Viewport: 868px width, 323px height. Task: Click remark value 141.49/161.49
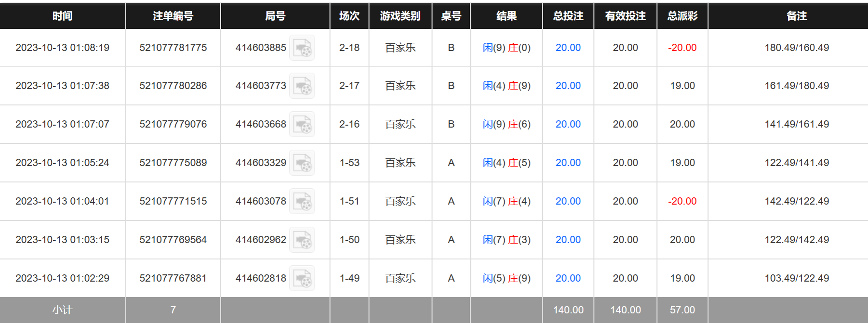click(797, 124)
